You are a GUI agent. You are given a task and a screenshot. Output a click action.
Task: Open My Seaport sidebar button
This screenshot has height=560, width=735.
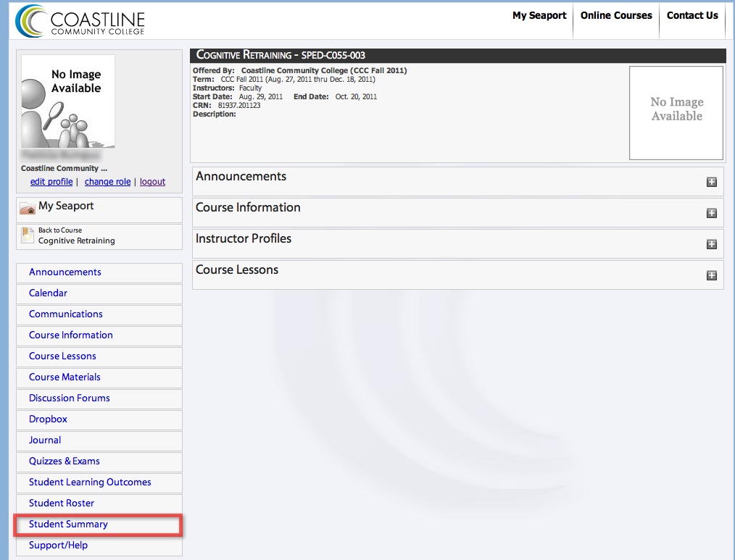[x=99, y=210]
